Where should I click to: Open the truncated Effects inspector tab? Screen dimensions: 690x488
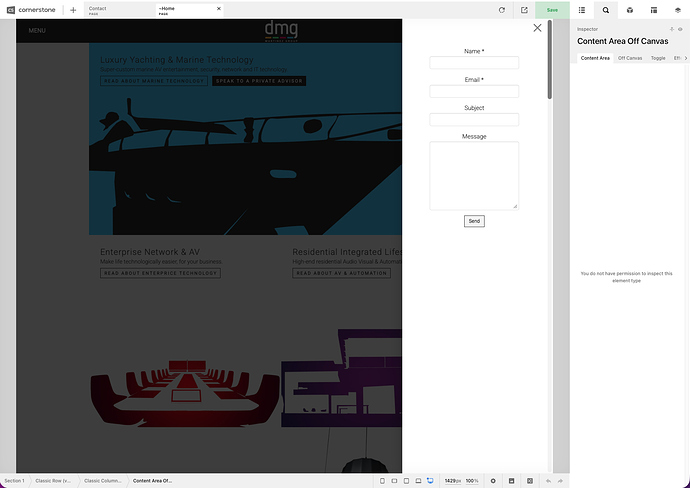pos(677,58)
